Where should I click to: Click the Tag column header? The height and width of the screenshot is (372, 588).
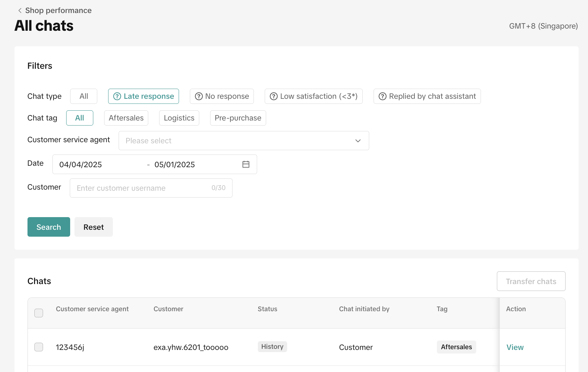[442, 309]
